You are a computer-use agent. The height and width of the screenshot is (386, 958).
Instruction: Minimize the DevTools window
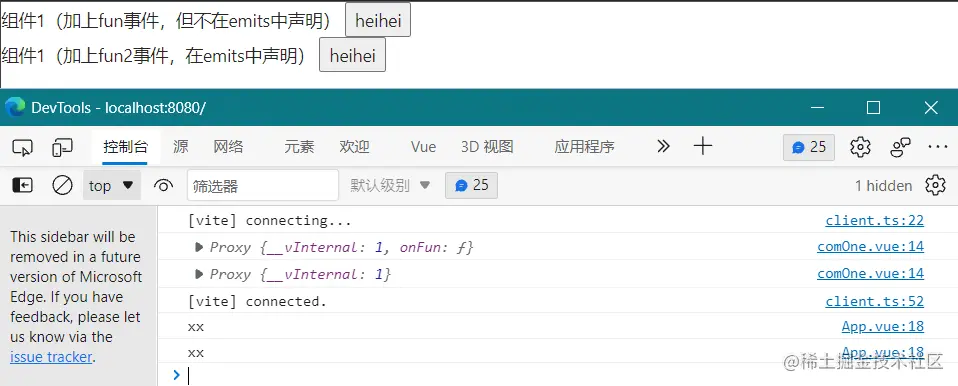[817, 108]
